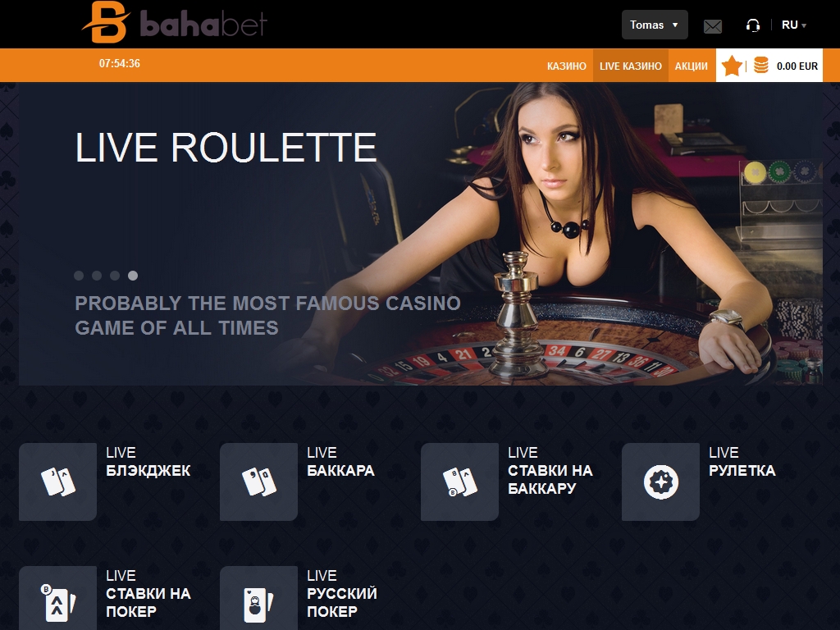Open headset support icon
This screenshot has height=630, width=840.
tap(753, 25)
